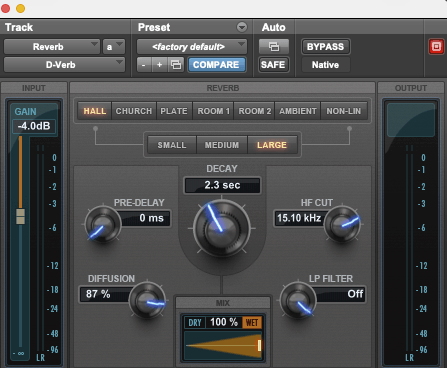Click the Decay knob
The image size is (447, 368).
point(222,228)
